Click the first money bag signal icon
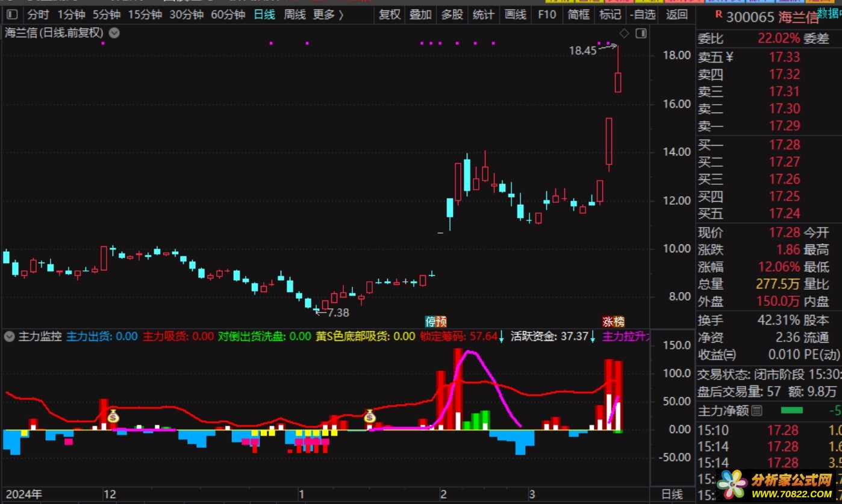The height and width of the screenshot is (504, 842). click(x=113, y=416)
